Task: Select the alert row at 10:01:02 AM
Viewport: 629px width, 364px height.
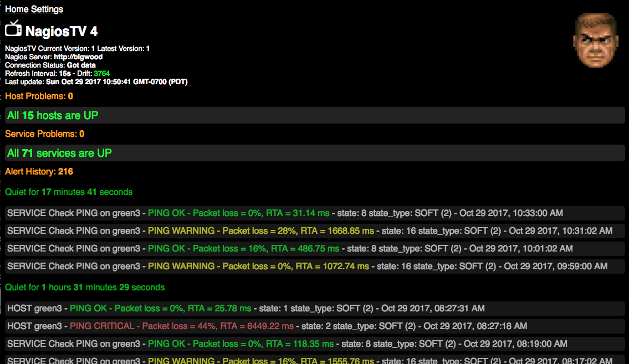Action: (315, 249)
